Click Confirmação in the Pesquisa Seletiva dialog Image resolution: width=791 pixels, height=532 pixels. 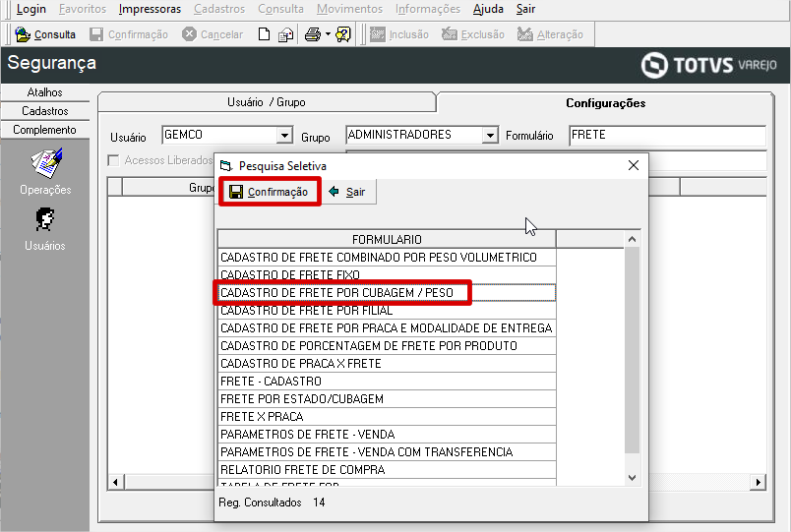pos(270,192)
